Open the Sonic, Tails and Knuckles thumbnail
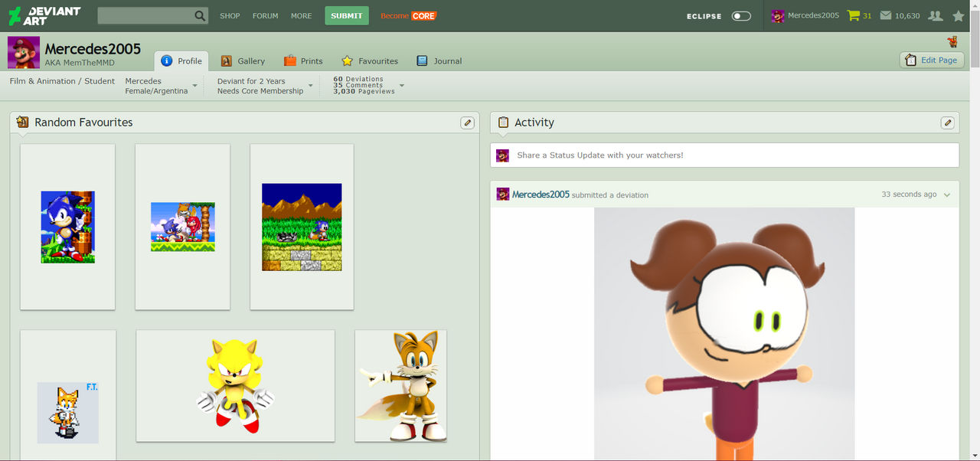The image size is (980, 461). click(182, 227)
